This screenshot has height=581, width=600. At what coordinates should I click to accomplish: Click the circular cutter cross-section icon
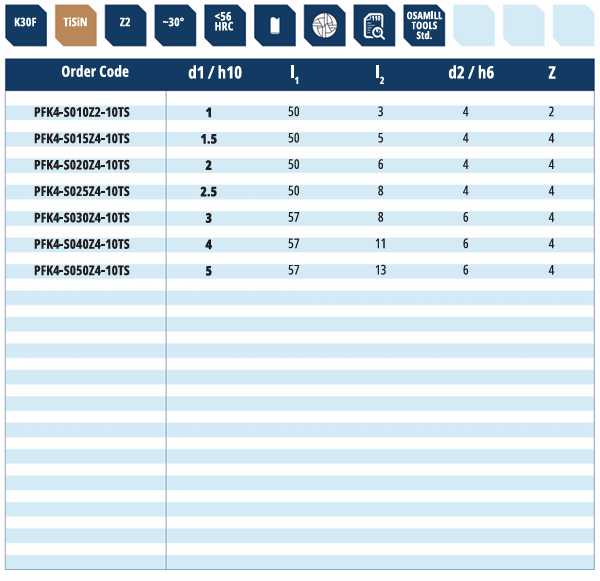pyautogui.click(x=324, y=24)
